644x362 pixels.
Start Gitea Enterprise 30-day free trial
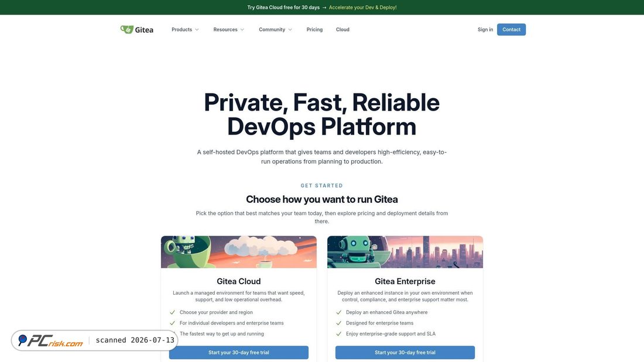[x=405, y=353]
